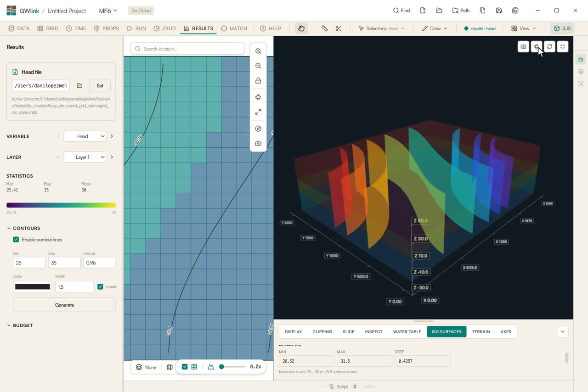Click the new file icon in title bar

point(423,11)
